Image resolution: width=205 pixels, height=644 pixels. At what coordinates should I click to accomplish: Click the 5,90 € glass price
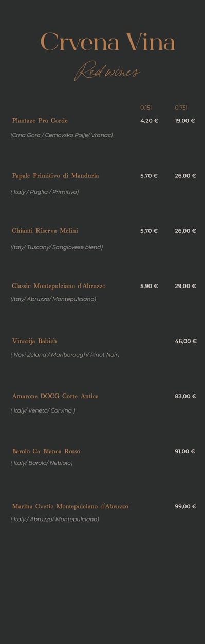pyautogui.click(x=149, y=286)
